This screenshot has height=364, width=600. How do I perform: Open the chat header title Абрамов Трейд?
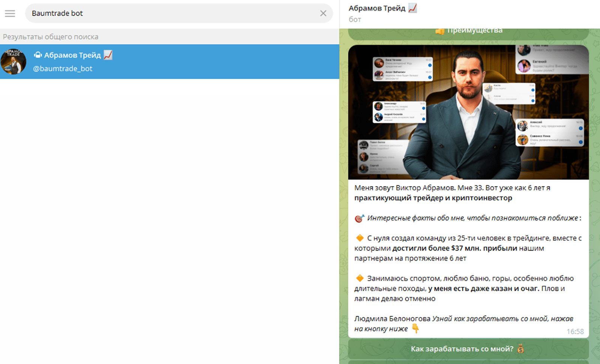coord(377,8)
